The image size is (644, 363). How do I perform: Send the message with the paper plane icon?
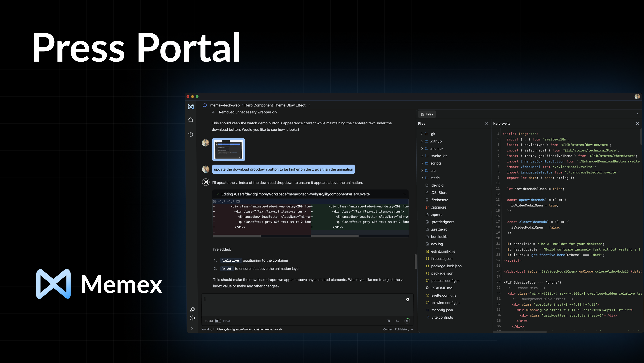[x=407, y=299]
